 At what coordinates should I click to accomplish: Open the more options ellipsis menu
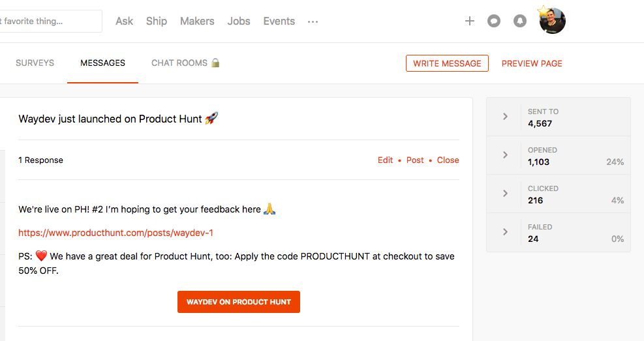coord(313,22)
